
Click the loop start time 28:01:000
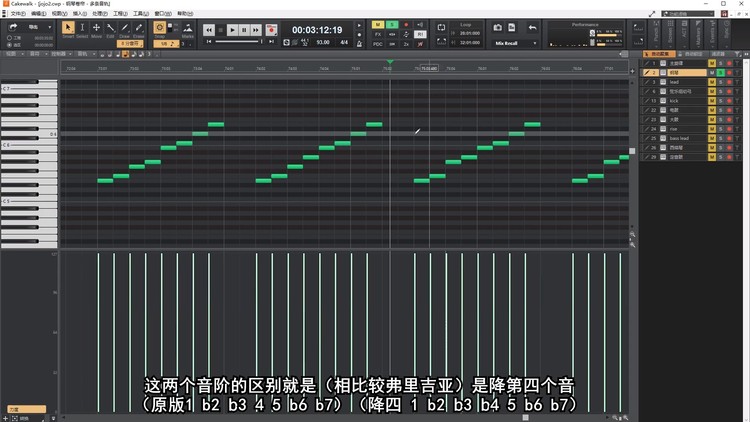coord(470,33)
